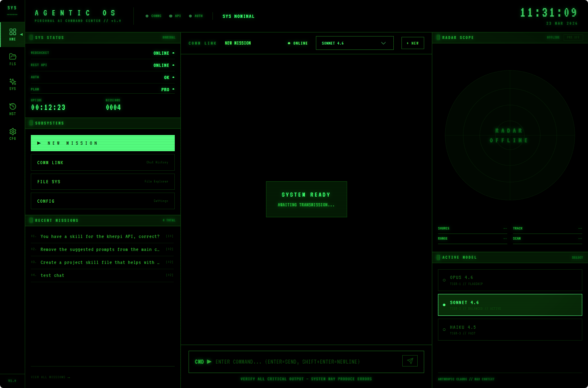The image size is (588, 388).
Task: Click the AUTH OK status row
Action: click(x=103, y=77)
